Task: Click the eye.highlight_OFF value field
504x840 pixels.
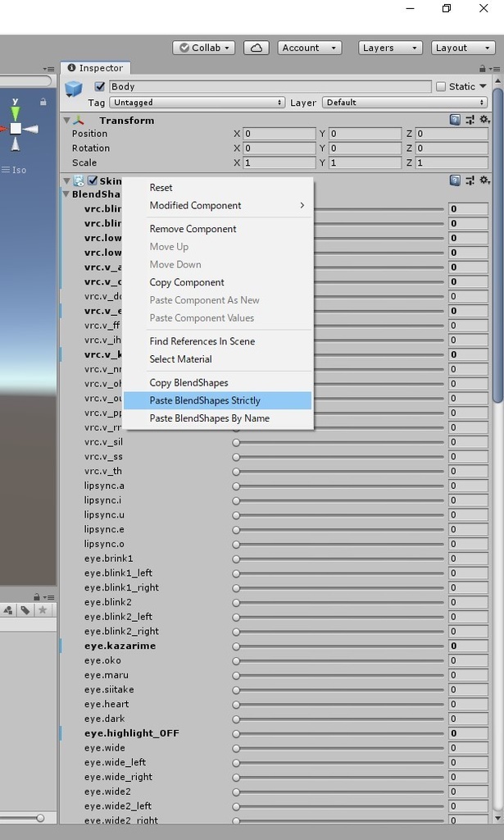Action: point(468,733)
